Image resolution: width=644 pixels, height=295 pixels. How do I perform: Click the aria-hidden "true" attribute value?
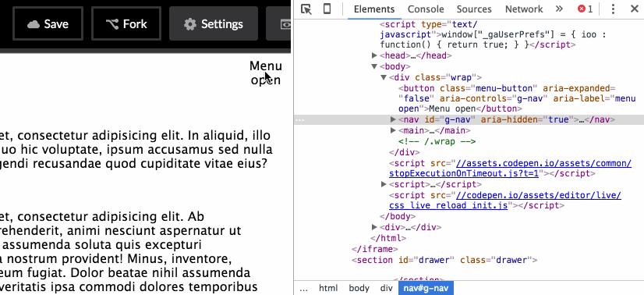click(559, 119)
